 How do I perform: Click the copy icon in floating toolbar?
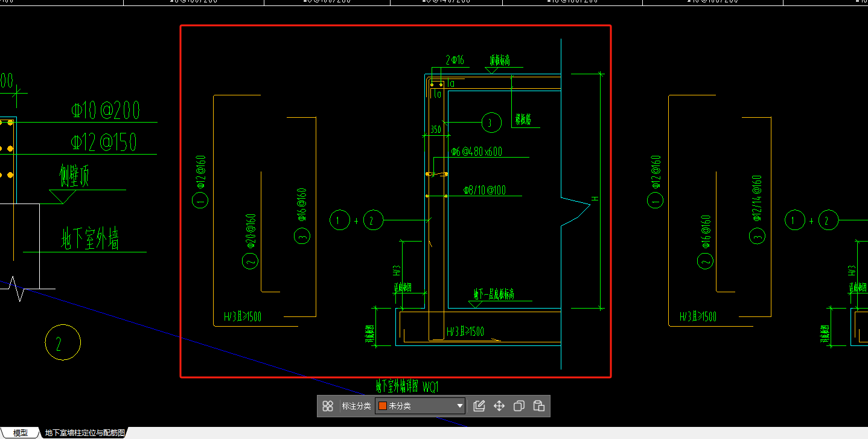click(x=519, y=406)
